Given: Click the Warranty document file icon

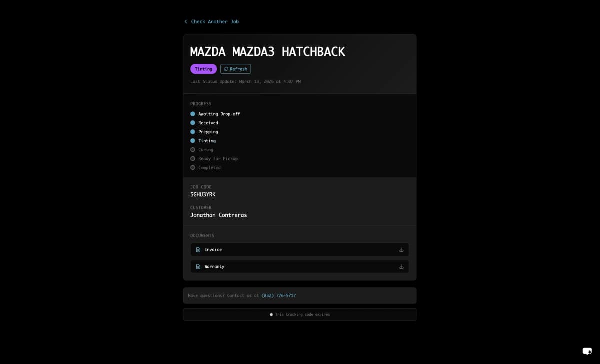Looking at the screenshot, I should click(x=198, y=267).
